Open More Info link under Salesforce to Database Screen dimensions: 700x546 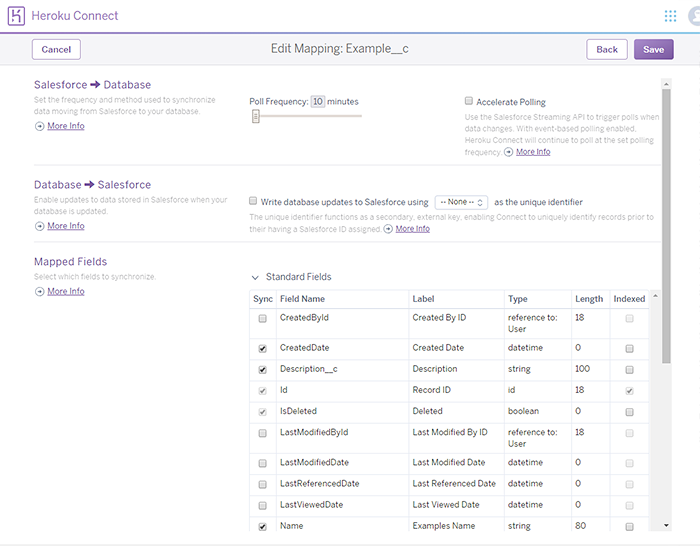(66, 126)
